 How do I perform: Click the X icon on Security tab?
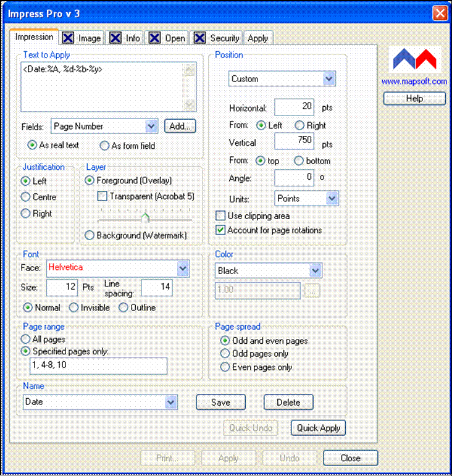point(199,38)
